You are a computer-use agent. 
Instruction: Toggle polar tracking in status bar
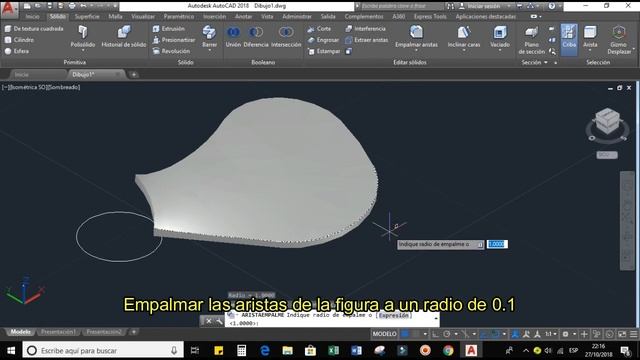tap(447, 334)
